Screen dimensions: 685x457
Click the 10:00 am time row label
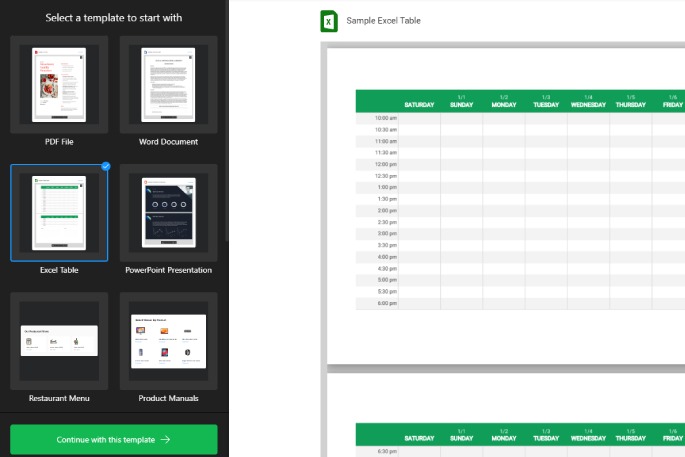386,118
